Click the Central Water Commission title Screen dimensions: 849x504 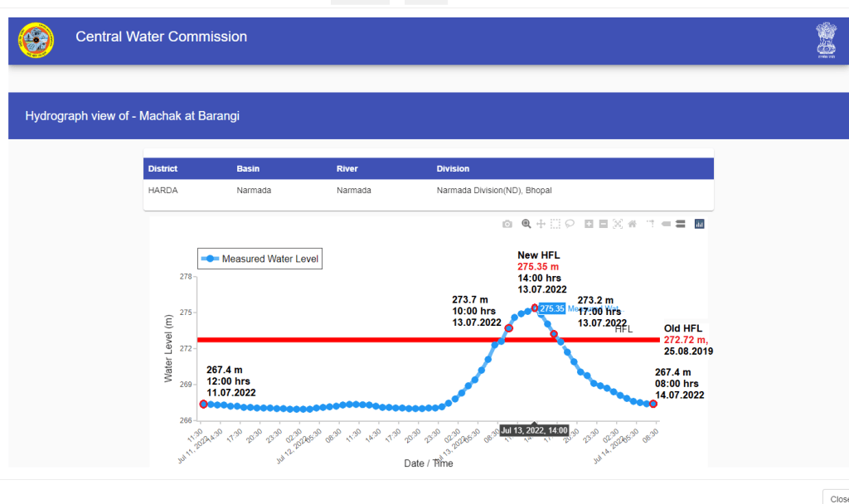pyautogui.click(x=161, y=36)
